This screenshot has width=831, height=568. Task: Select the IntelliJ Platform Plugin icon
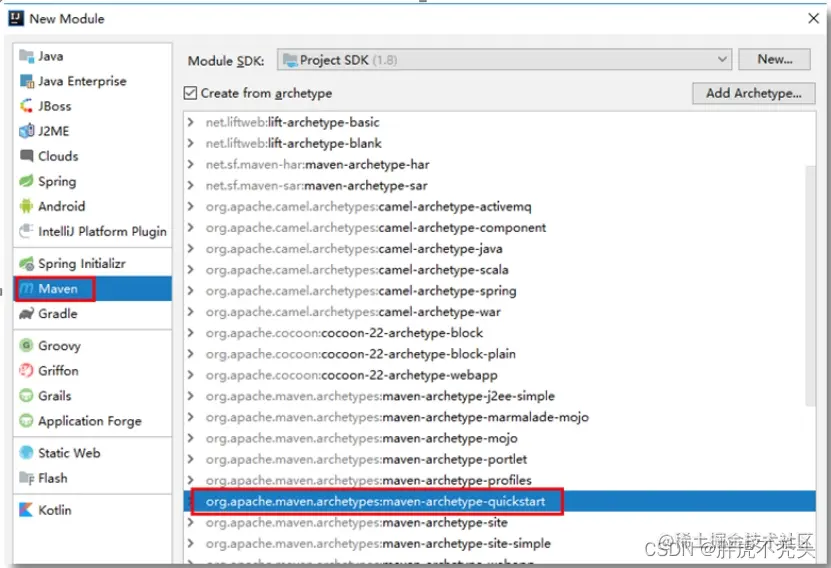click(x=26, y=231)
